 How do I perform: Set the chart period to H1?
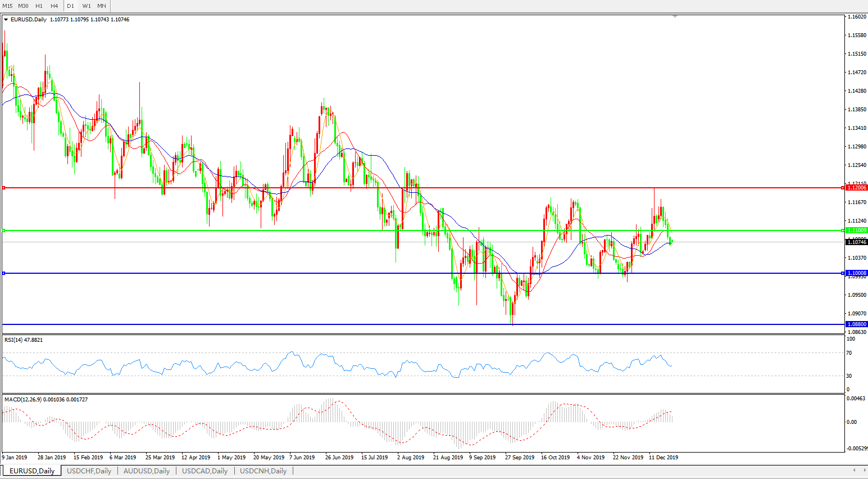39,6
